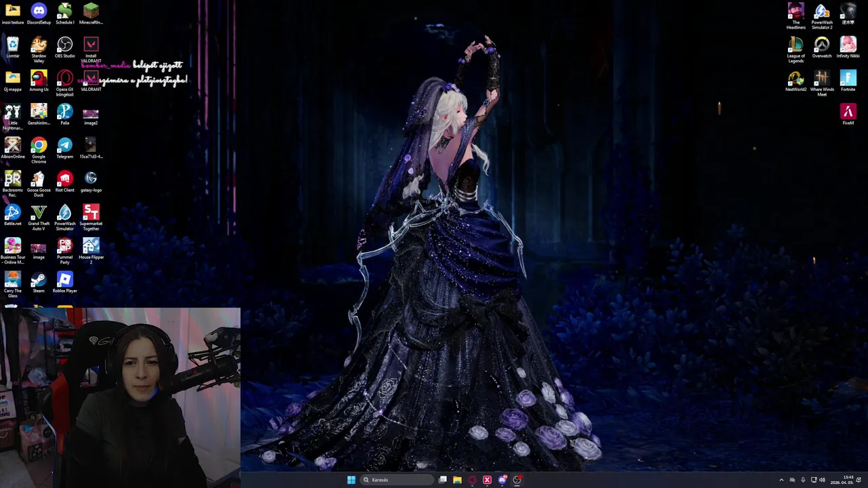Open NextWorld2 shortcut
Image resolution: width=868 pixels, height=488 pixels.
(x=795, y=81)
